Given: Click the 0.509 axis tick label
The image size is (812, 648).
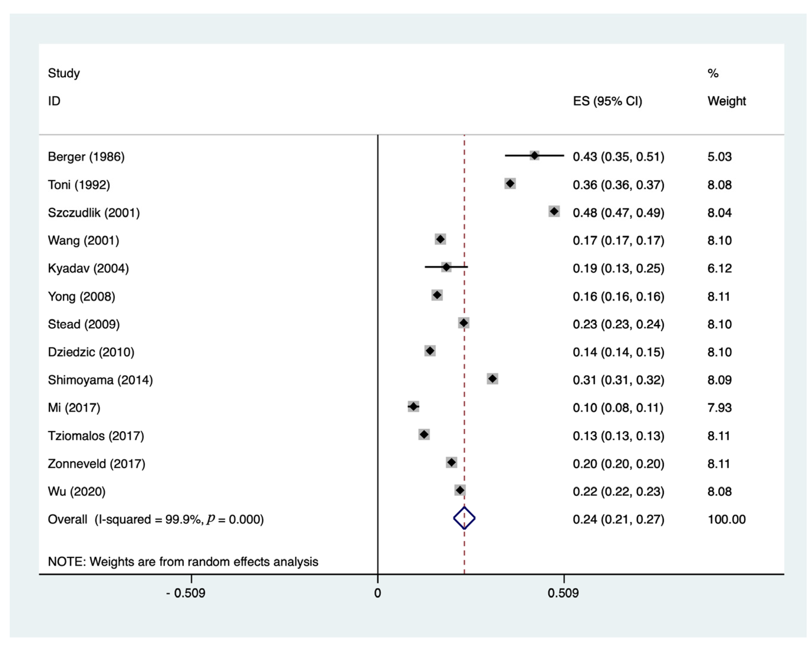Looking at the screenshot, I should pos(563,593).
